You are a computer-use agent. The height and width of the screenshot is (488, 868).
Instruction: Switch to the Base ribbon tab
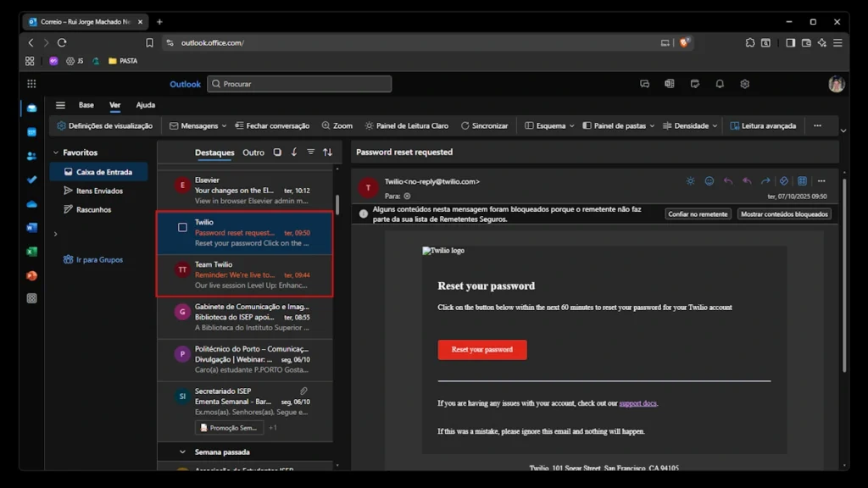(86, 105)
